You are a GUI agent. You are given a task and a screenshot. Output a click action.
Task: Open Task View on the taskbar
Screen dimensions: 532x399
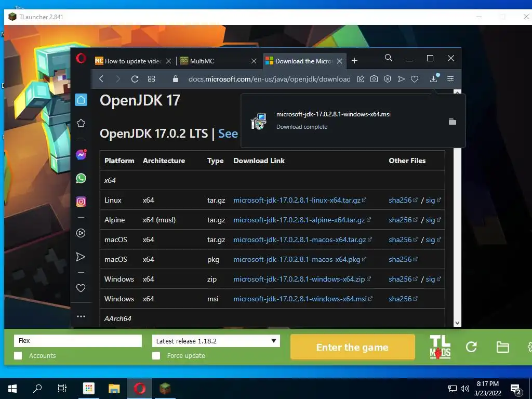62,388
